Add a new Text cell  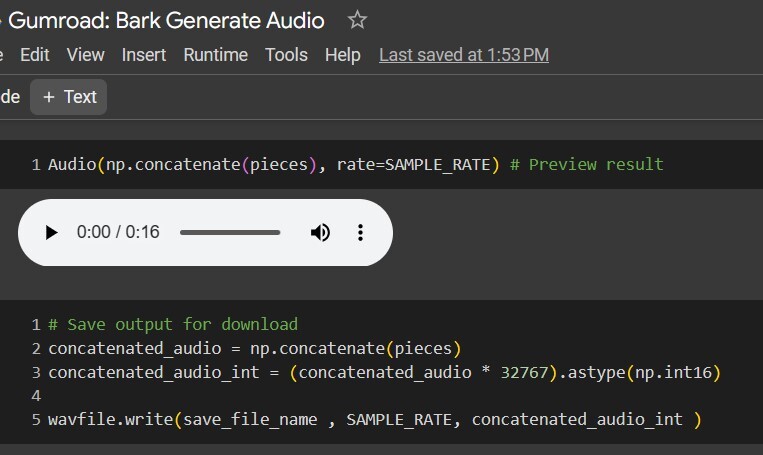point(69,97)
